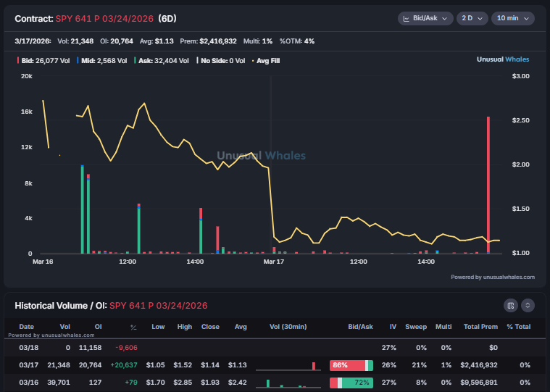Select the 03/16 row date cell
This screenshot has width=550, height=392.
29,382
